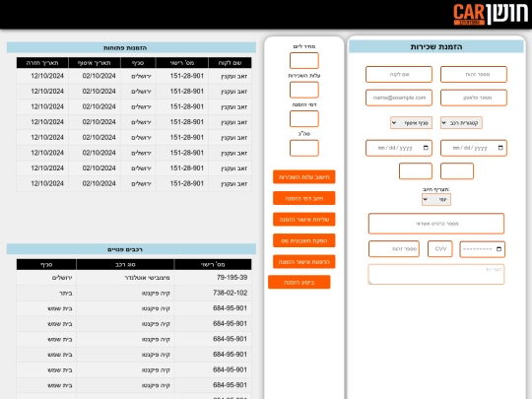The image size is (532, 399).
Task: Focus the name@example.com email field
Action: point(399,98)
